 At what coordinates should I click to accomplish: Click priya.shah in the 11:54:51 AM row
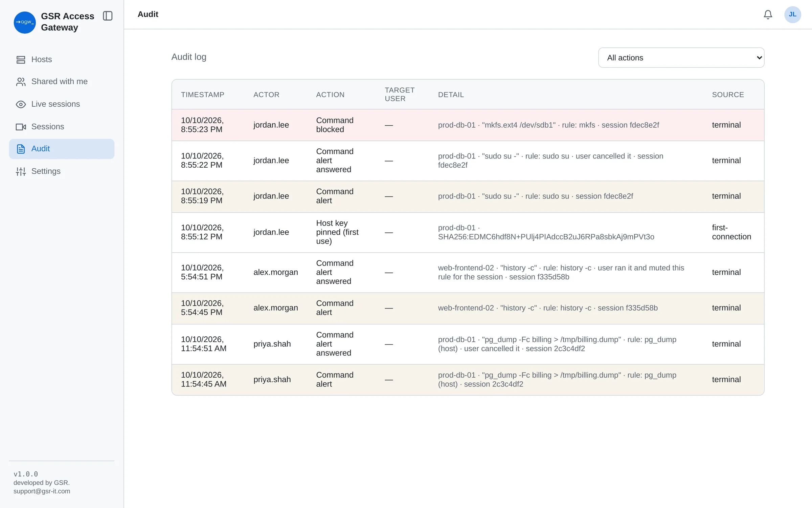pyautogui.click(x=272, y=344)
